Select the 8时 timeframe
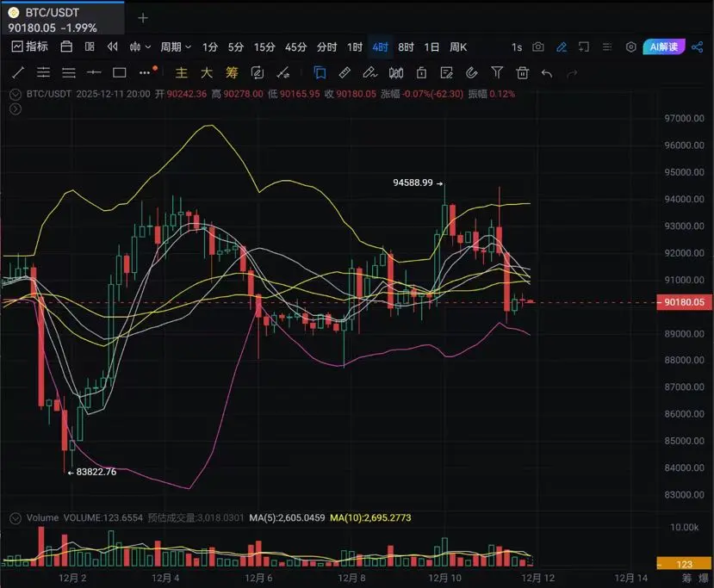714x588 pixels. pos(406,46)
